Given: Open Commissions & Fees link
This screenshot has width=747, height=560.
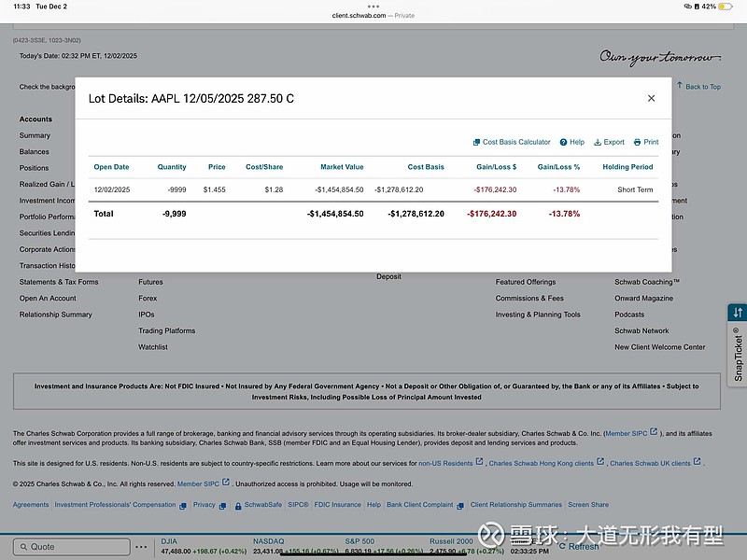Looking at the screenshot, I should coord(529,298).
